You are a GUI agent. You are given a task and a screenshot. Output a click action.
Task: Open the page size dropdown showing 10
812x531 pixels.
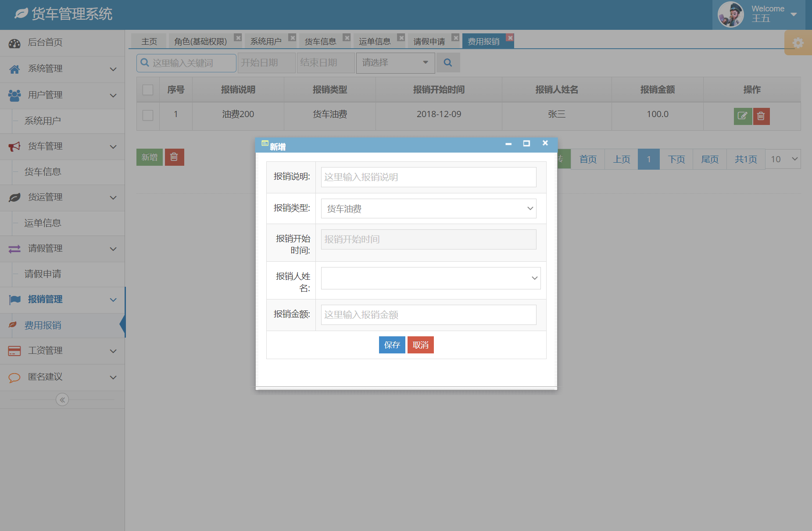point(783,159)
